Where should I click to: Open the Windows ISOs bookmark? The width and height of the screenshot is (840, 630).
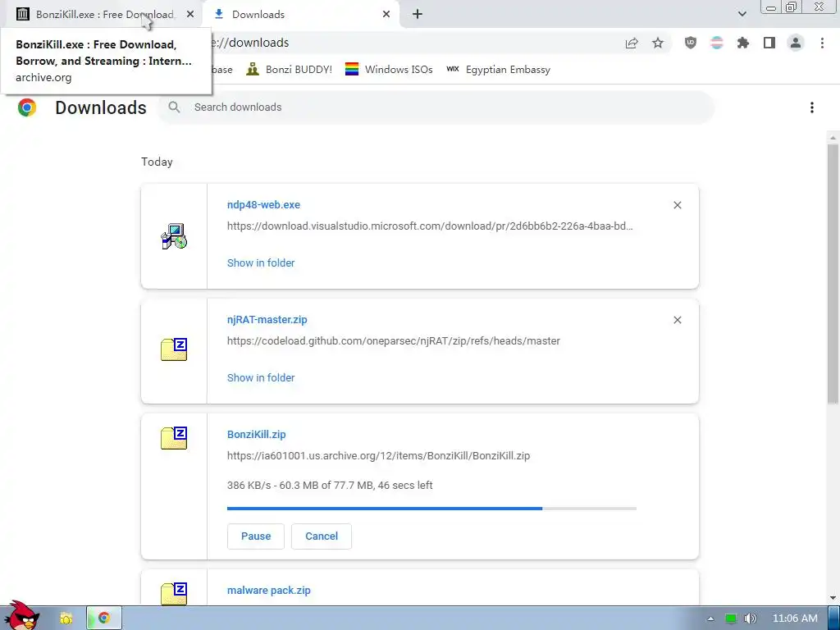click(x=389, y=70)
